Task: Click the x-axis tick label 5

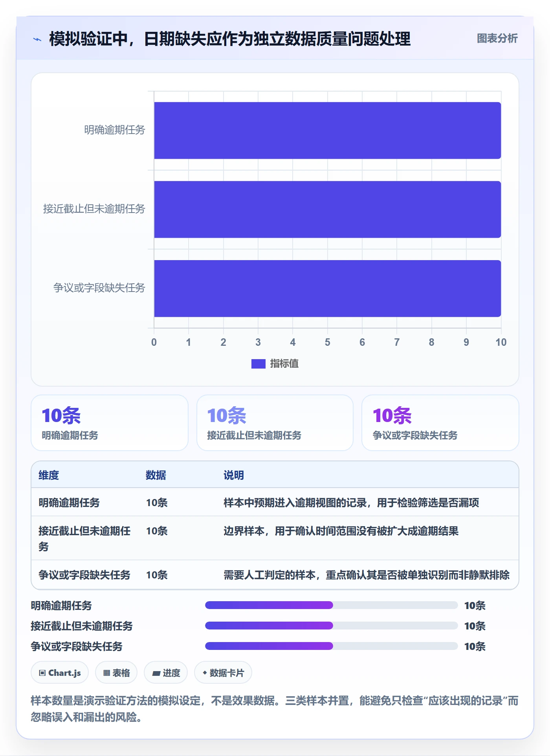Action: click(327, 342)
